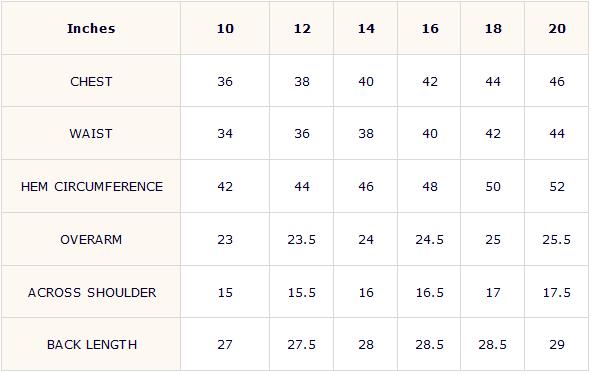The image size is (592, 374).
Task: Click the ACROSS SHOULDER row label
Action: (x=92, y=292)
